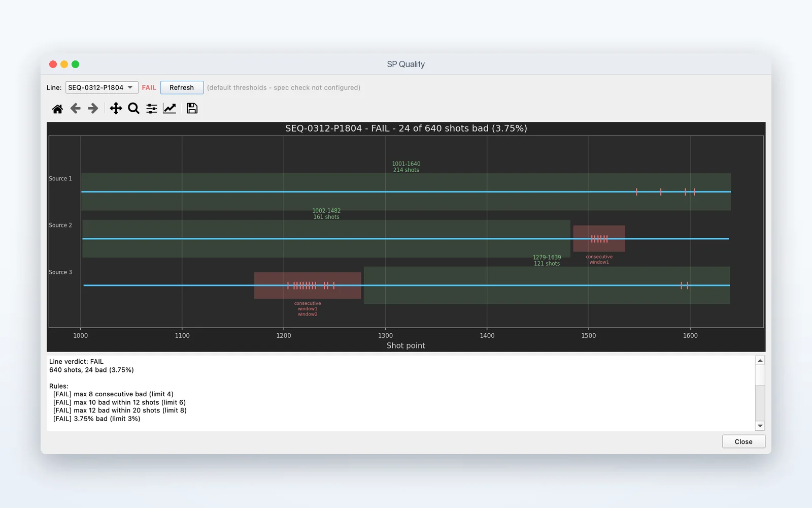
Task: Open Configure subplots sliders tool
Action: [x=151, y=108]
